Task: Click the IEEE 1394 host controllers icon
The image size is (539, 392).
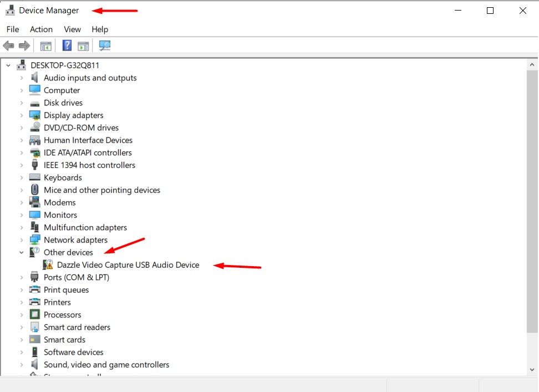Action: [x=35, y=165]
